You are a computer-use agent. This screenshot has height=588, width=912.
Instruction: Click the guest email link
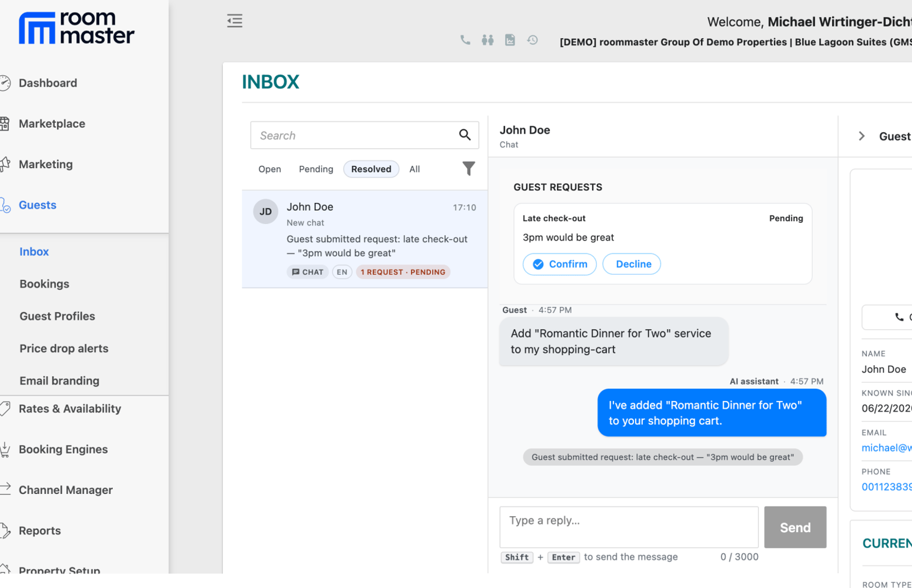(x=886, y=448)
